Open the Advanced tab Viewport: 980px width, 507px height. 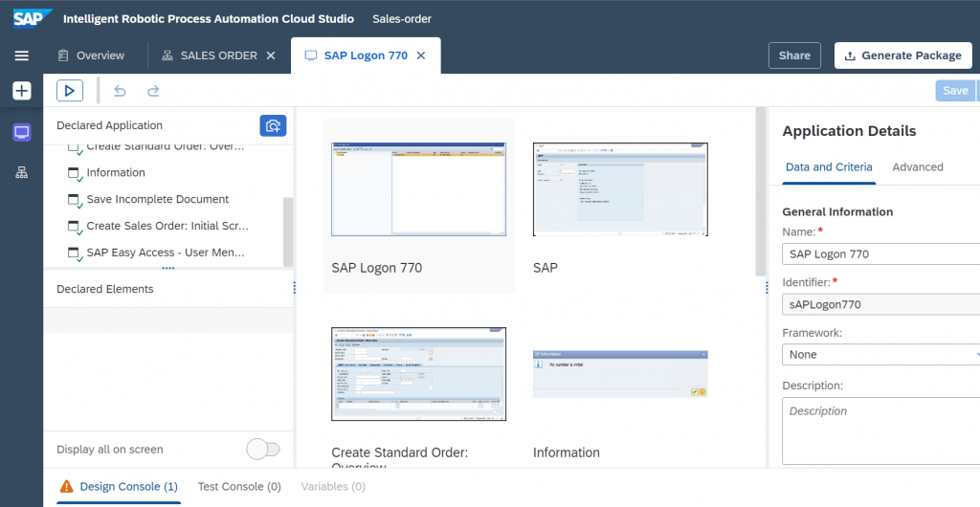coord(918,166)
